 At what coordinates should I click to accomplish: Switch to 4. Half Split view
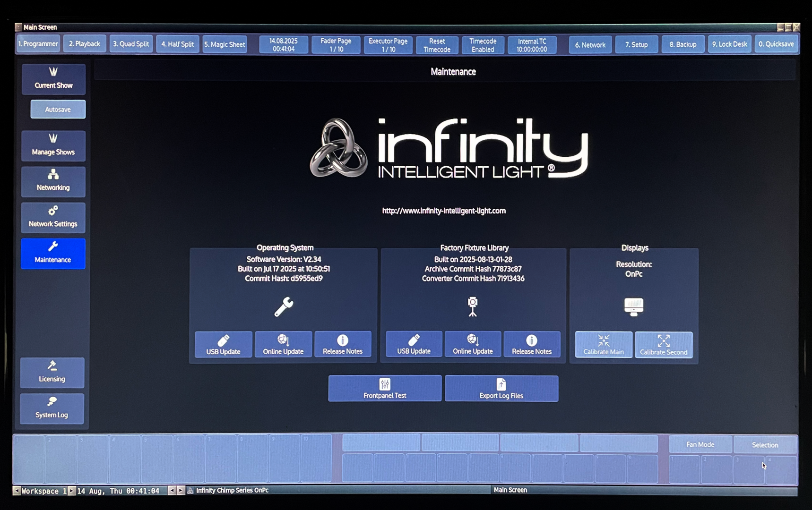tap(177, 44)
